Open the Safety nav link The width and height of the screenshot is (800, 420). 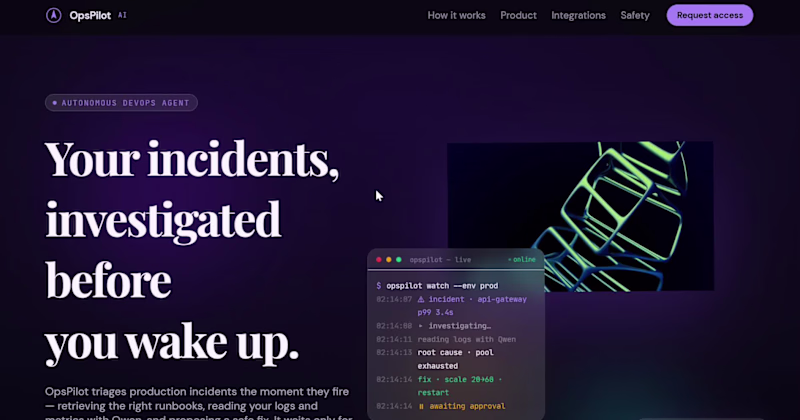(x=635, y=15)
